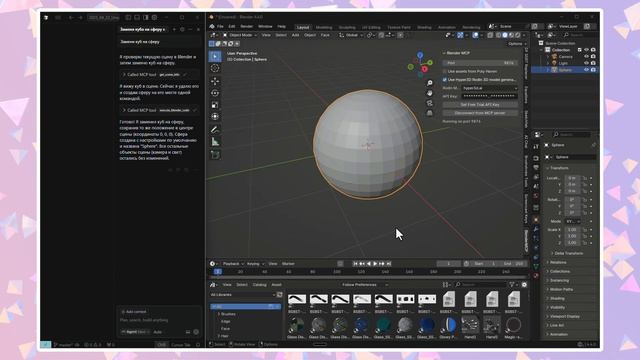Open asset browser filter funnel icon
Viewport: 640px width, 360px height.
(x=512, y=284)
